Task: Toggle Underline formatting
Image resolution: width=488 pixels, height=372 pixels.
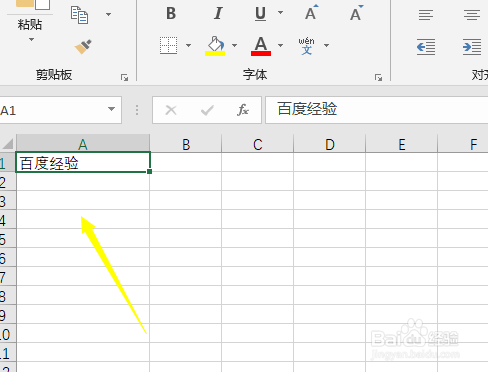Action: 260,14
